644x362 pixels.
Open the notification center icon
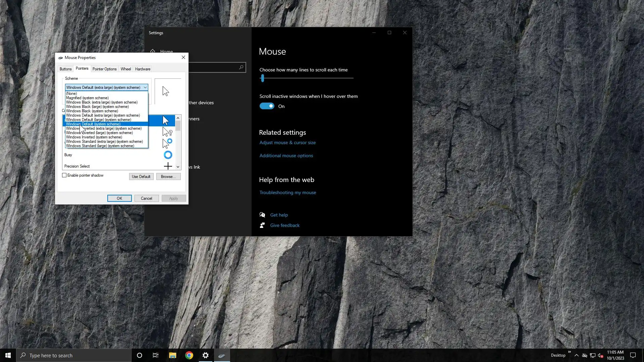tap(633, 355)
